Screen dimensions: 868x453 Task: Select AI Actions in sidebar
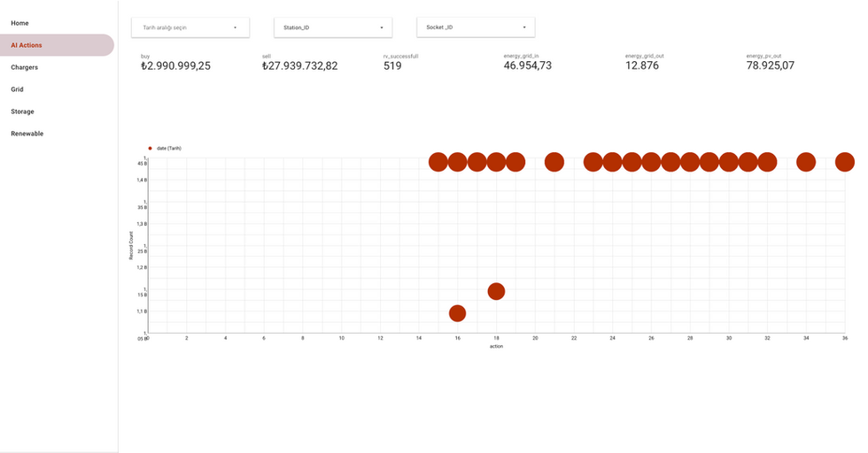(x=57, y=45)
